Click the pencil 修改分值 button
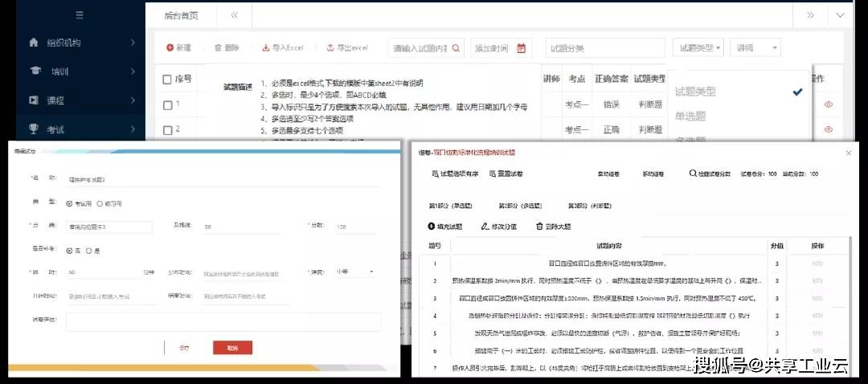Image resolution: width=868 pixels, height=384 pixels. [499, 227]
